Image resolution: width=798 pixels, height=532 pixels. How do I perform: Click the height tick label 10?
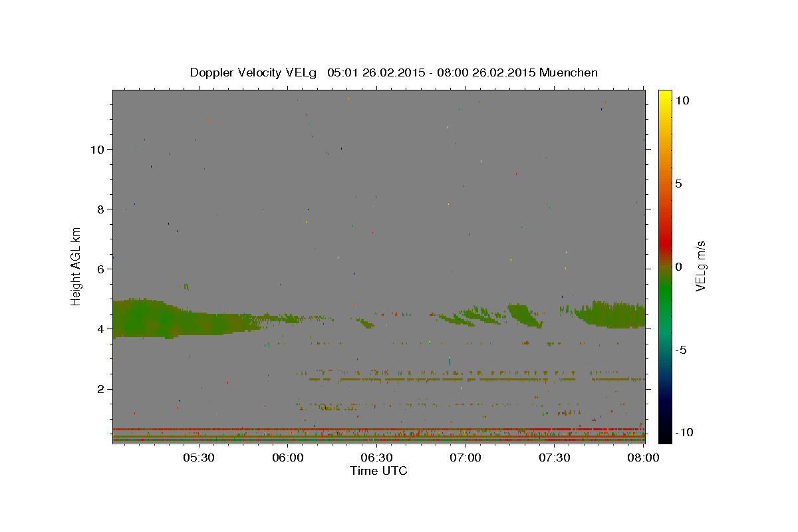97,149
